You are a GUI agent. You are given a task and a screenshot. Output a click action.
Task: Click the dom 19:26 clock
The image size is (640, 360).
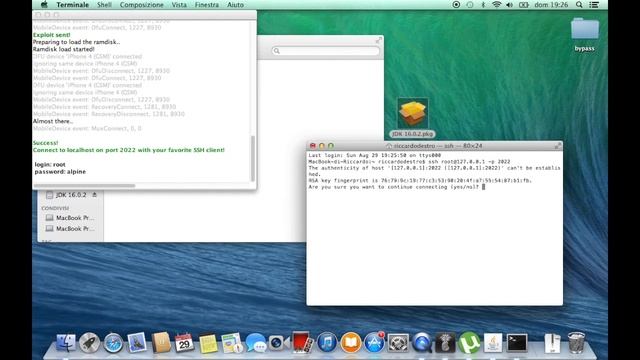551,5
